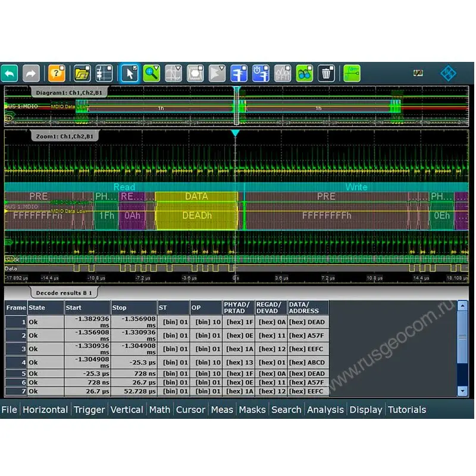The image size is (476, 476).
Task: Click the binoculars search icon
Action: click(304, 73)
